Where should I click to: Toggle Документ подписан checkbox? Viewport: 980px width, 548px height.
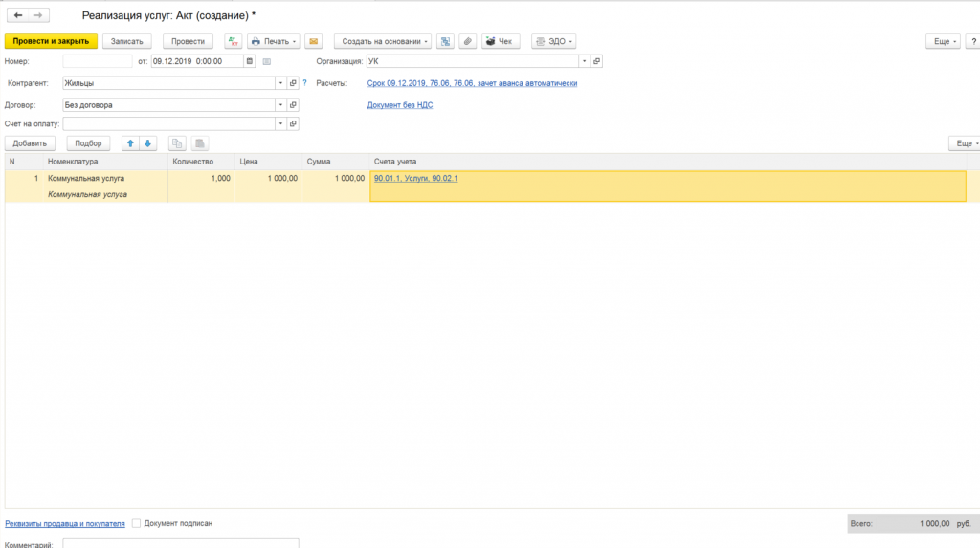click(x=136, y=523)
